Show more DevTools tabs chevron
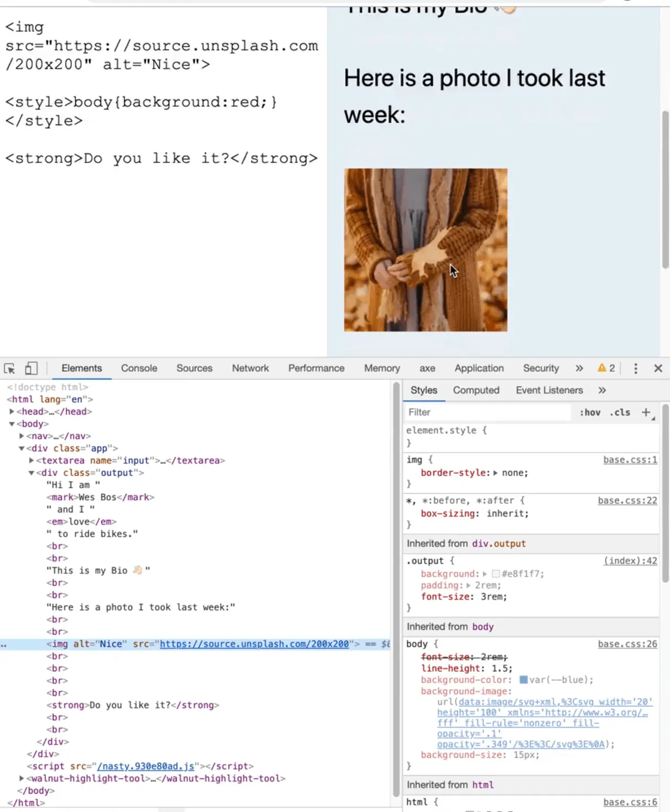Viewport: 670px width, 812px height. [579, 368]
